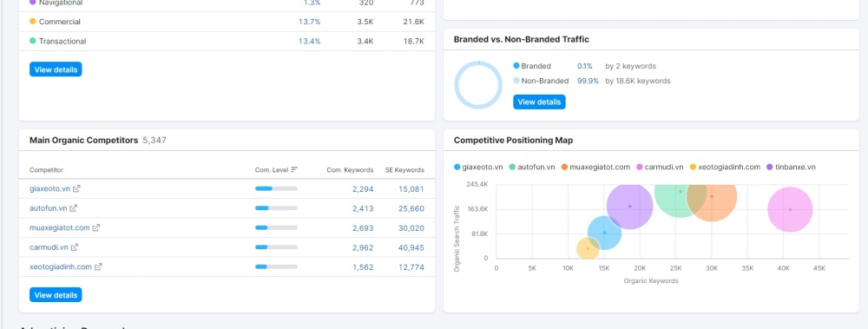Open external link icon beside autofun.vn

point(73,208)
